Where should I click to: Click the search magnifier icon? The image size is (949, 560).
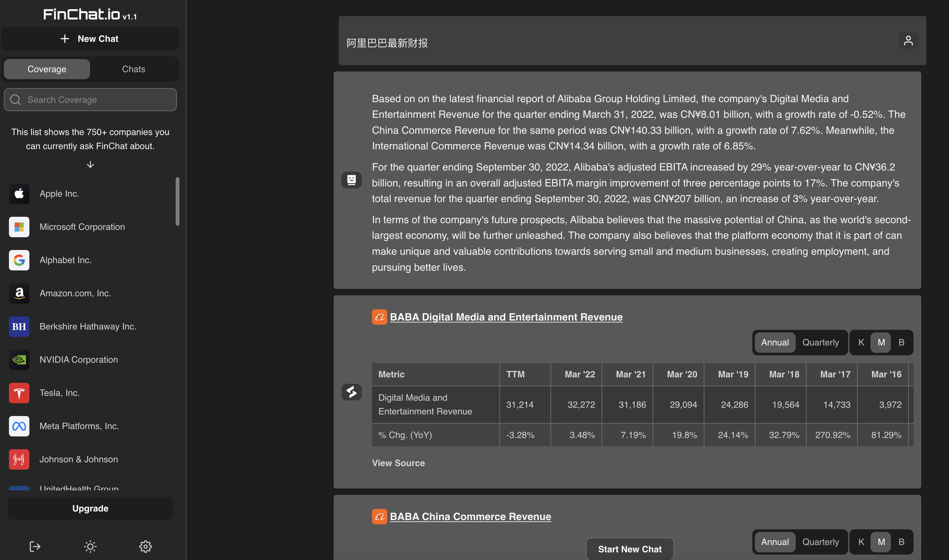coord(15,100)
